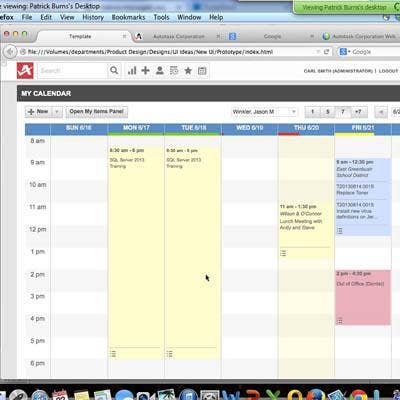Viewport: 400px width, 400px height.
Task: Click the Autotask search input field
Action: coord(72,71)
